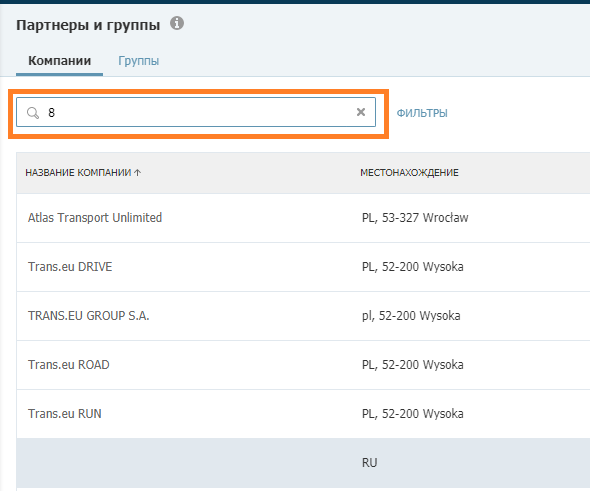Select the Trans.eu DRIVE company
590x491 pixels.
coord(70,267)
